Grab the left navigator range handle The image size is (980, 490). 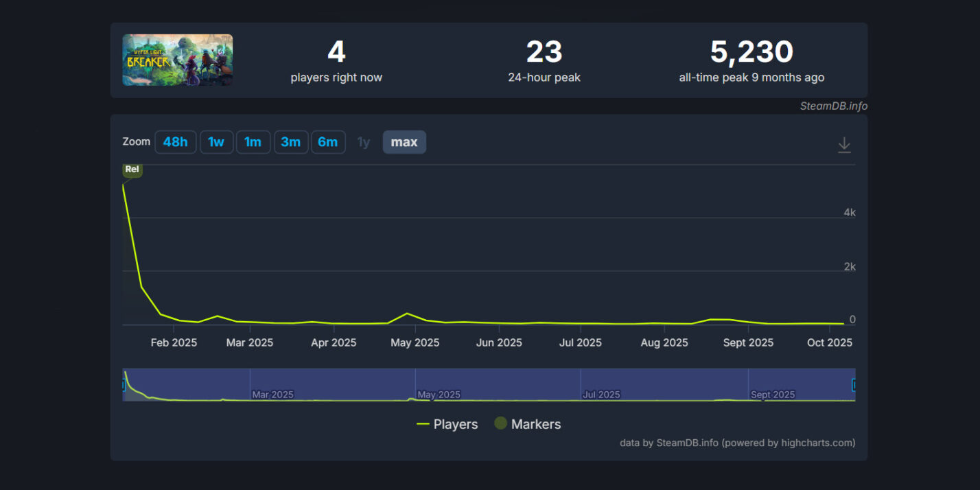coord(124,385)
